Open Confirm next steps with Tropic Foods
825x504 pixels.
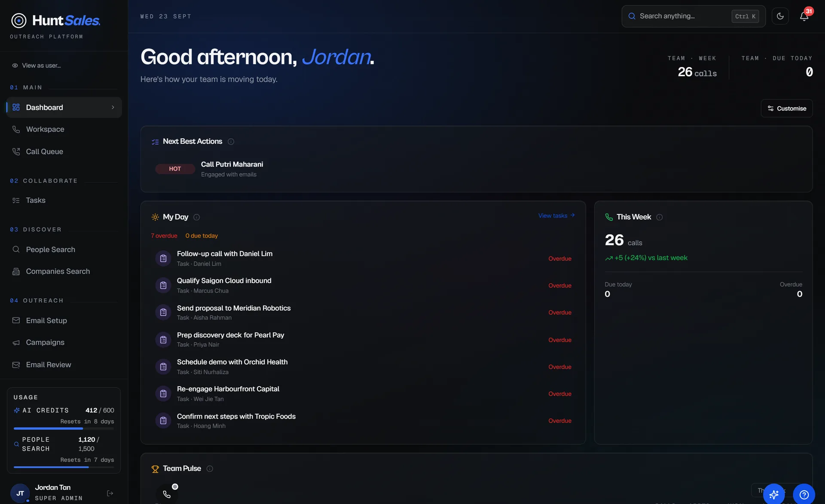pyautogui.click(x=236, y=416)
